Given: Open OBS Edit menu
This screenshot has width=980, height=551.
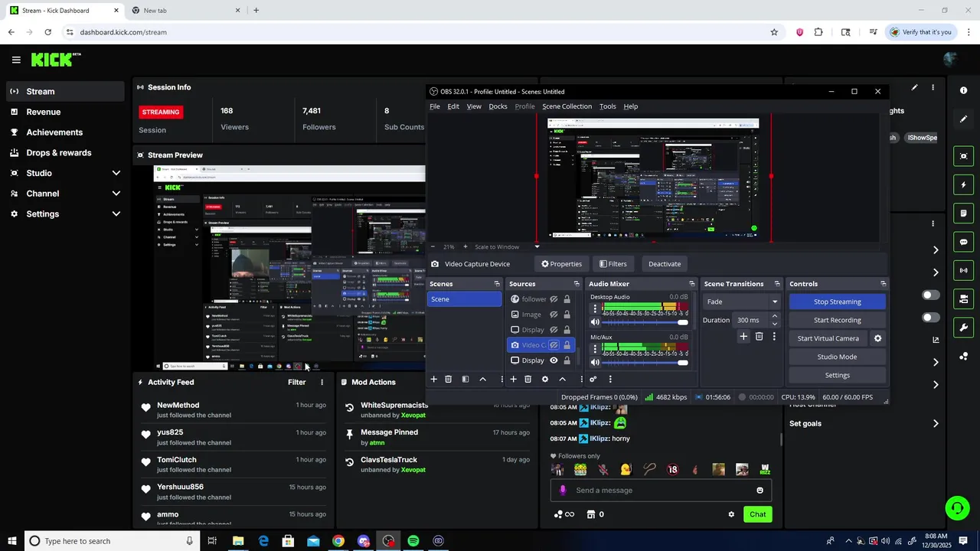Looking at the screenshot, I should tap(453, 106).
